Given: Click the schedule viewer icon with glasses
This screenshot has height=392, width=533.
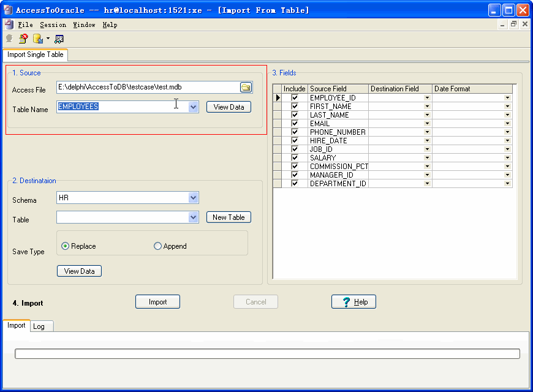Looking at the screenshot, I should [x=59, y=39].
